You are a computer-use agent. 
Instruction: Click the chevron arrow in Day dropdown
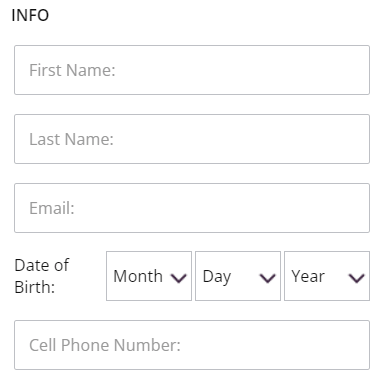268,278
